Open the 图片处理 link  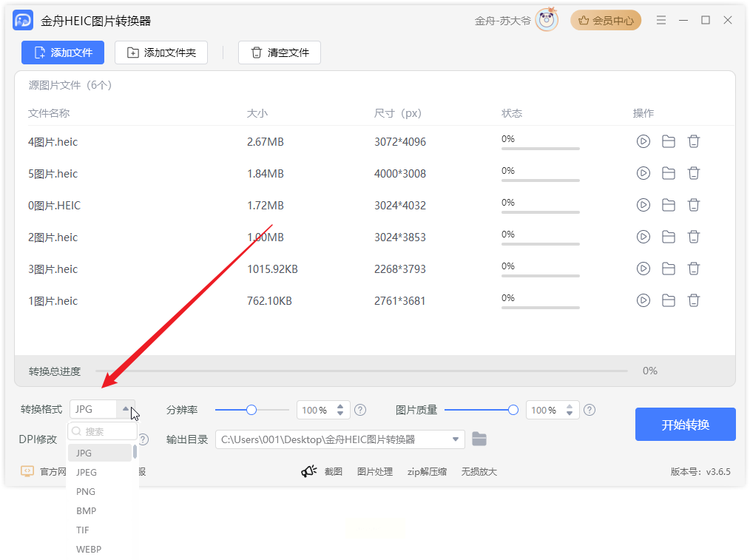pyautogui.click(x=375, y=471)
